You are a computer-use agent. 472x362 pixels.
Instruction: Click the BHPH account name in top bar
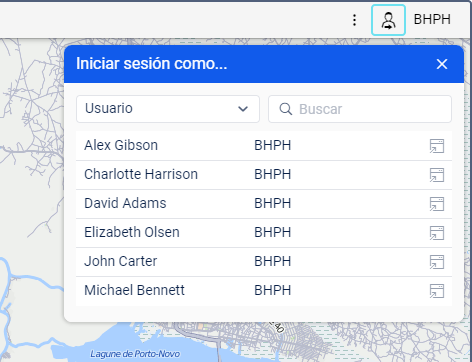tap(432, 20)
